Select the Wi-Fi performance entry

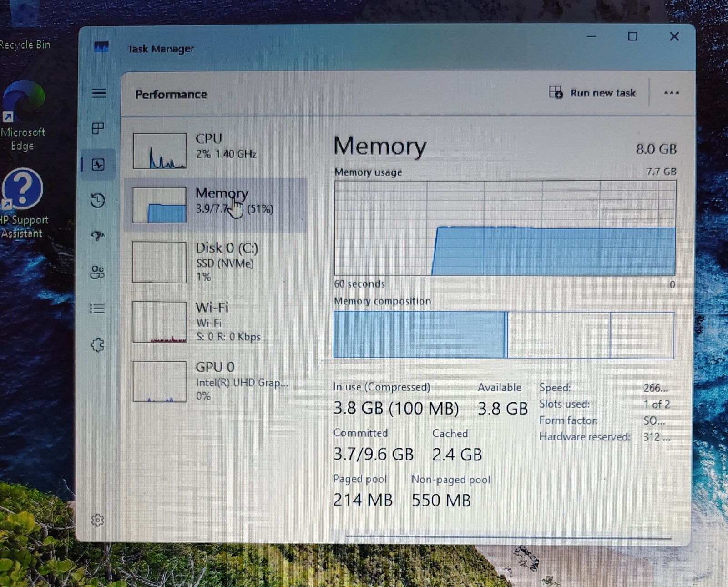tap(215, 322)
